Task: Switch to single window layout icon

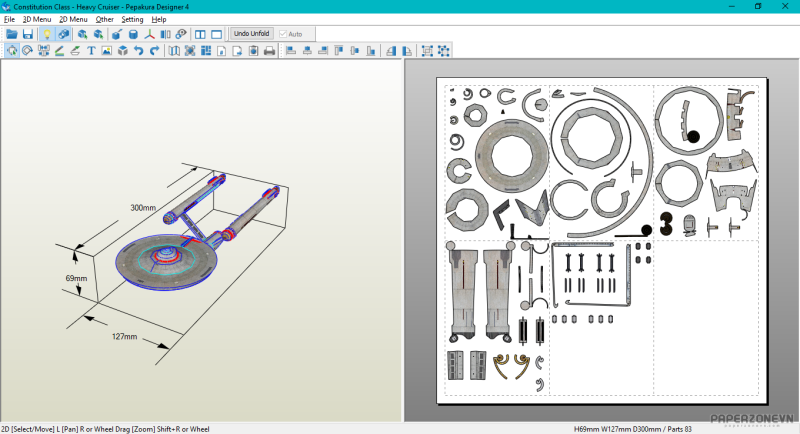Action: pos(216,34)
